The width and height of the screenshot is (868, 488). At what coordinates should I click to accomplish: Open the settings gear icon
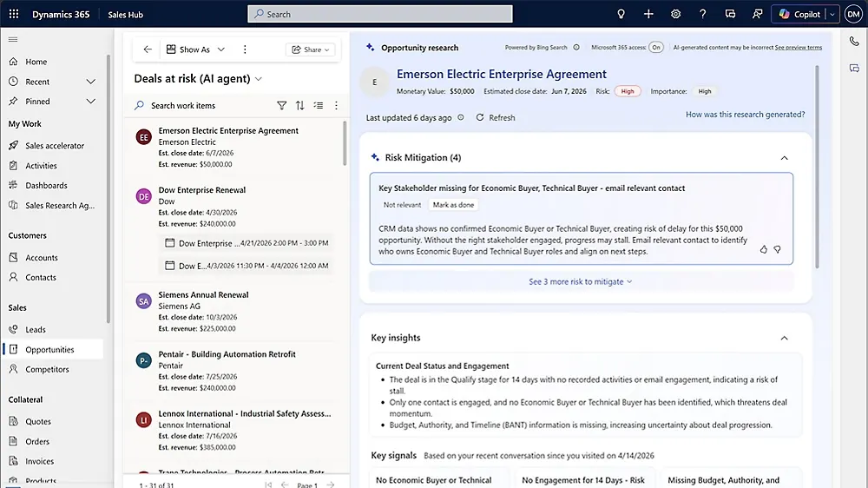675,15
